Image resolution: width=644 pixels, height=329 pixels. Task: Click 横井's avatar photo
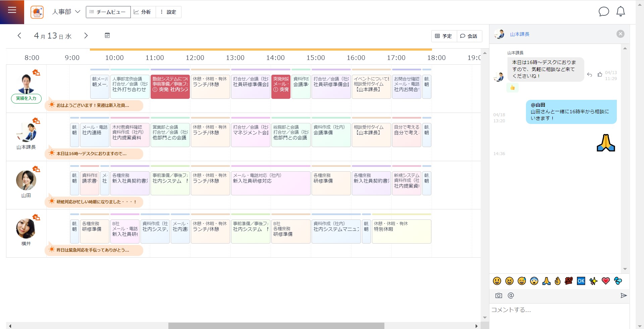click(26, 228)
